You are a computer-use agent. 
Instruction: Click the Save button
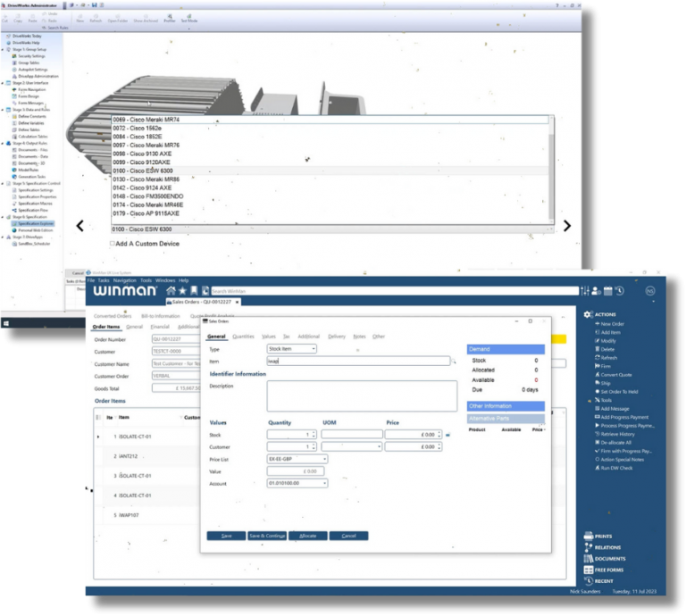226,536
